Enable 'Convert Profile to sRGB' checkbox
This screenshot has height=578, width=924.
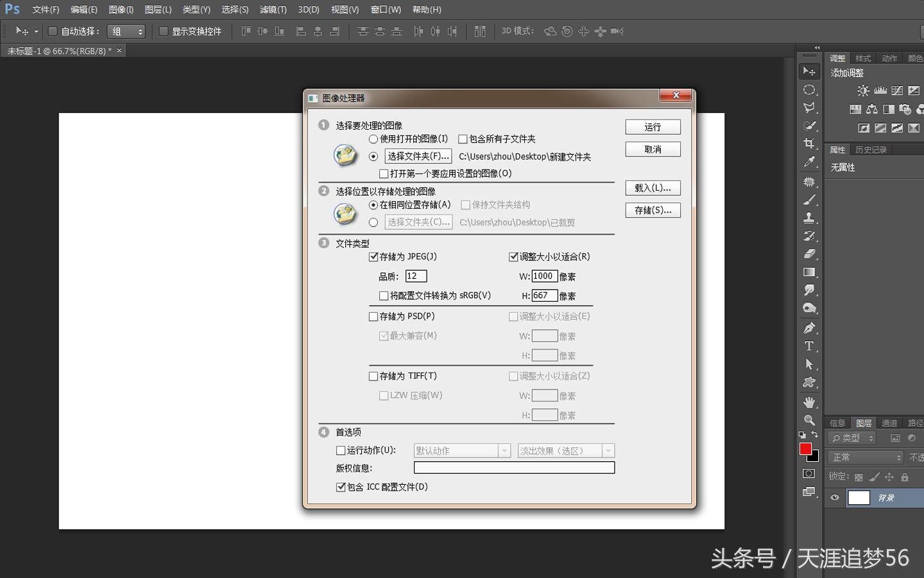(x=384, y=296)
